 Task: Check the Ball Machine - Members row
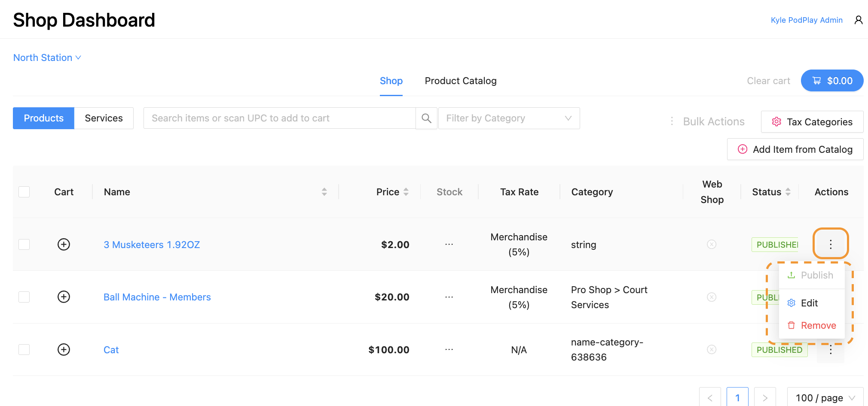[x=24, y=297]
